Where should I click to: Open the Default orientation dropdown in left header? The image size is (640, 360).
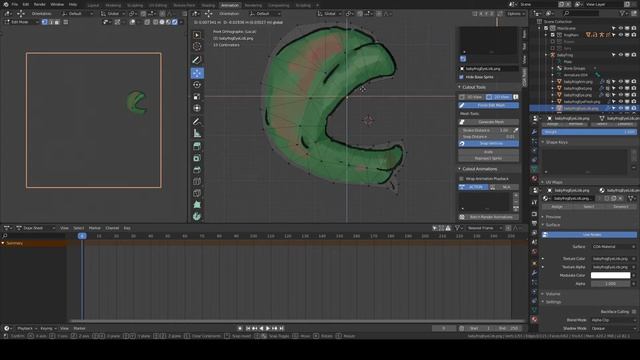coord(79,13)
